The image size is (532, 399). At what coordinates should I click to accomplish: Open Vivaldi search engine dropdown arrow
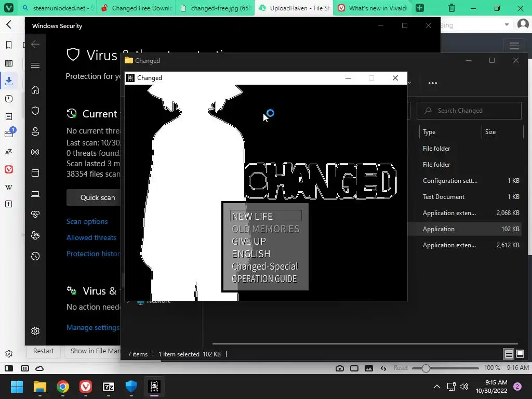tap(507, 24)
